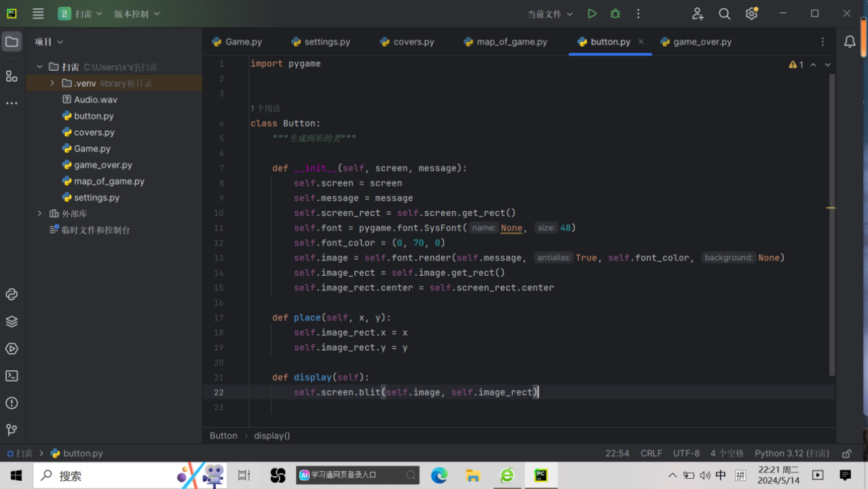Open the 版本控制 dropdown menu
The width and height of the screenshot is (868, 489).
[136, 14]
